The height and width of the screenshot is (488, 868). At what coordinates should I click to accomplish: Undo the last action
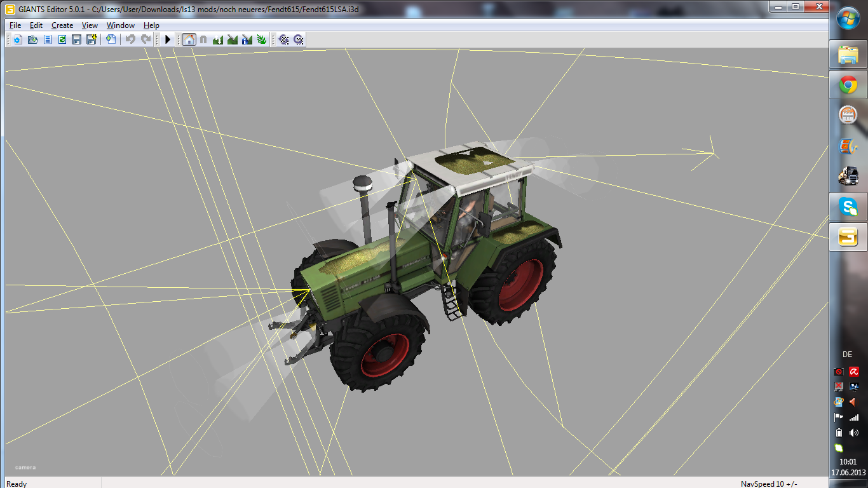point(130,39)
